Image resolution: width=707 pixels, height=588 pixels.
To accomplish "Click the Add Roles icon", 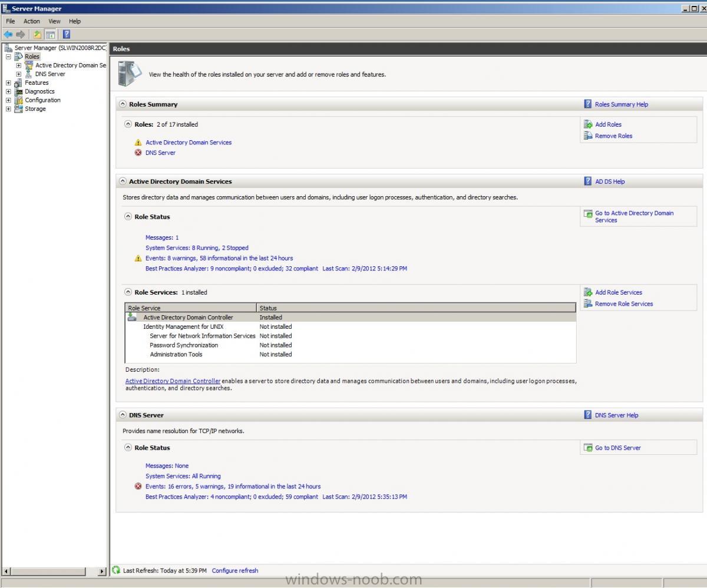I will click(x=587, y=124).
